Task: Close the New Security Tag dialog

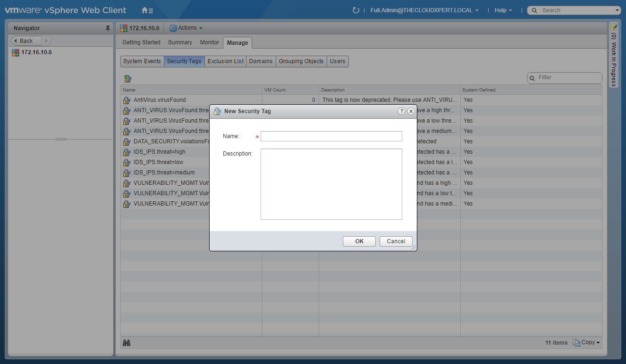Action: tap(411, 111)
